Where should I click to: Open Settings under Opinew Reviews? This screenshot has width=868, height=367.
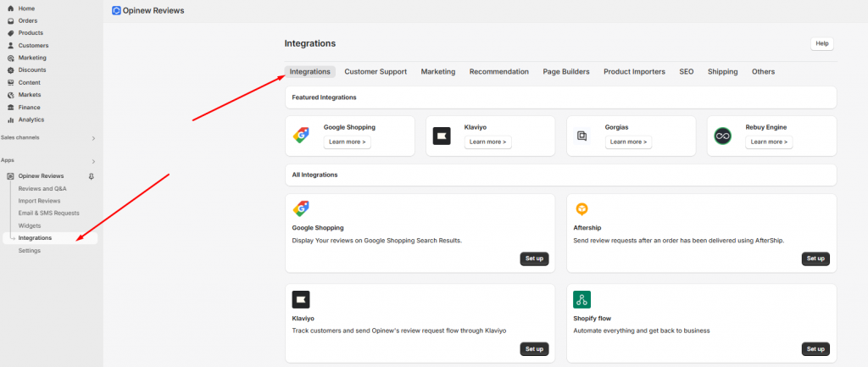[x=30, y=251]
